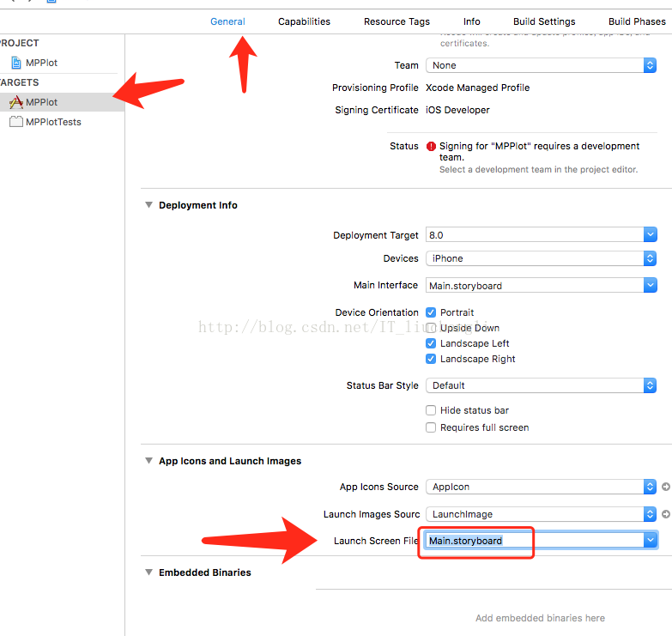Enable the Requires full screen checkbox
This screenshot has width=672, height=636.
[x=431, y=427]
